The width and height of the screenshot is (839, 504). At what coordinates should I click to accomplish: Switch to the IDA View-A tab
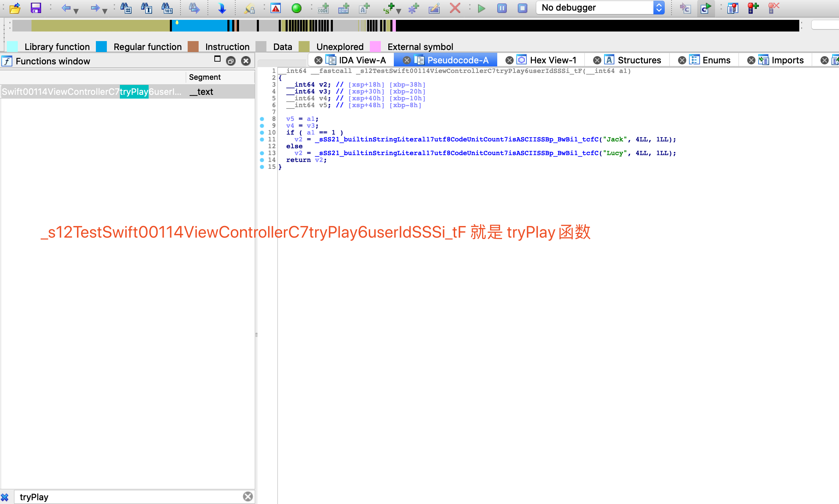pyautogui.click(x=362, y=60)
